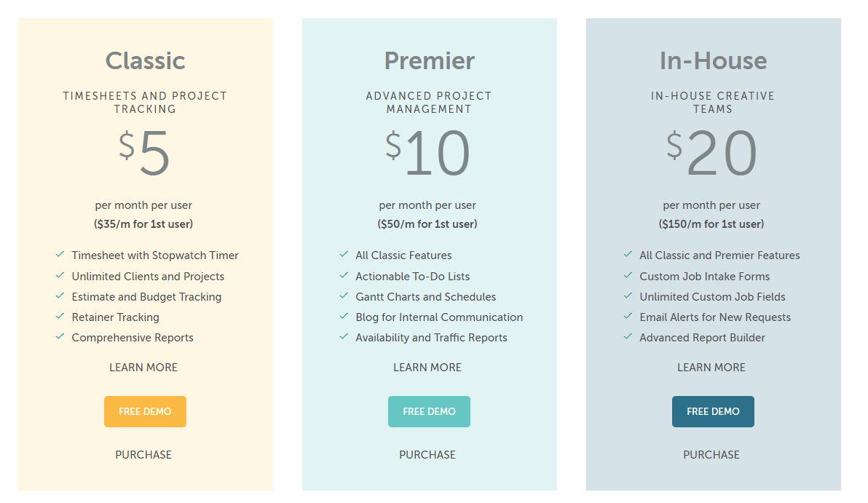The image size is (868, 503).
Task: Open Learn More under the Classic plan
Action: pyautogui.click(x=143, y=368)
